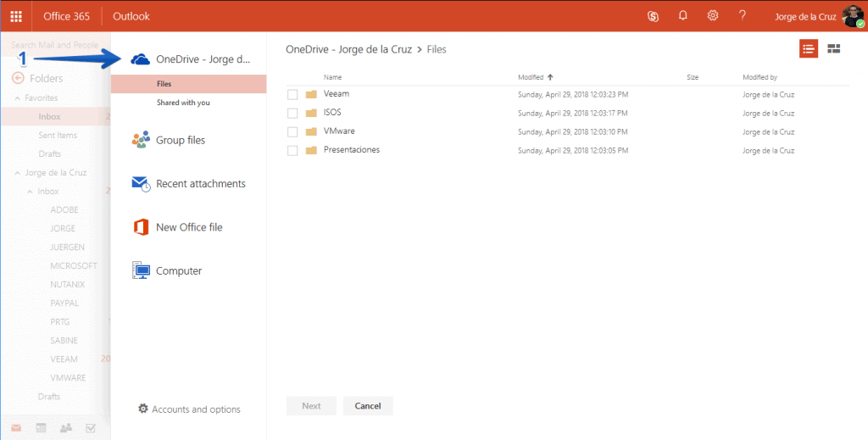Check the Presentaciones folder checkbox
Viewport: 868px width, 440px height.
click(x=292, y=151)
